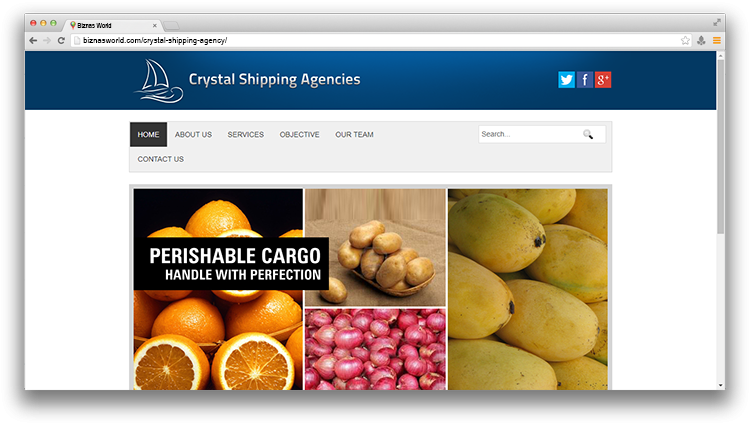Reload the page with refresh icon
The height and width of the screenshot is (425, 750).
(x=61, y=41)
